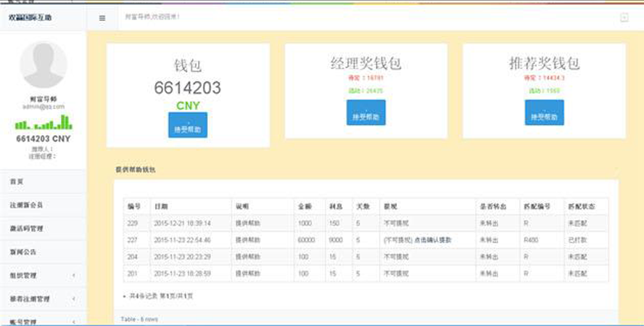Screen dimensions: 644x326
Task: Click the 接受帮助 button under 推荐奖钱包
Action: click(x=544, y=113)
